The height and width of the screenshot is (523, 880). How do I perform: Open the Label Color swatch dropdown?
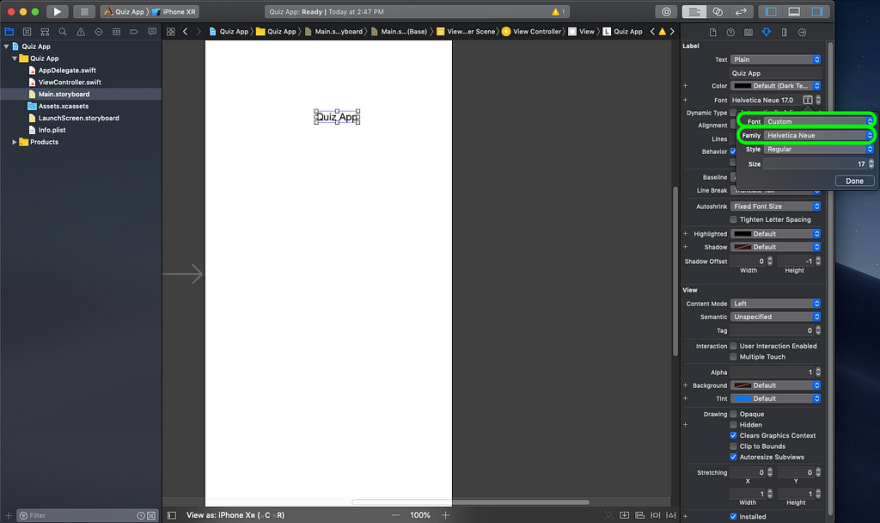pos(776,86)
